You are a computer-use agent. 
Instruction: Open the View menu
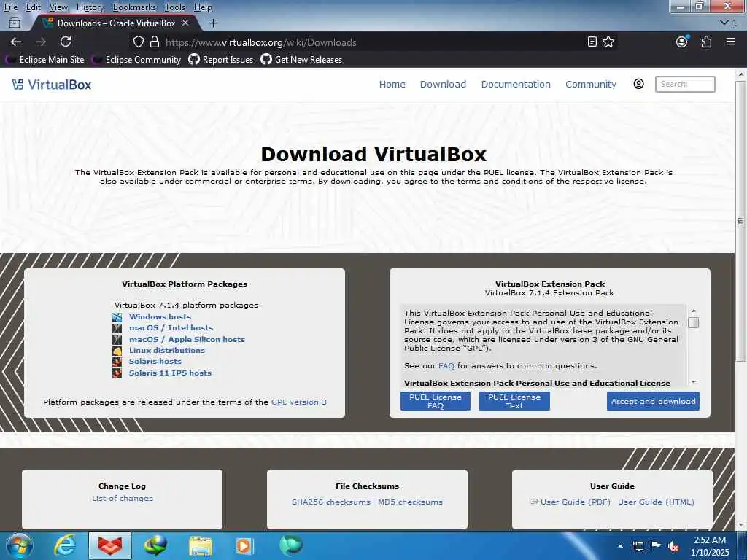(58, 7)
